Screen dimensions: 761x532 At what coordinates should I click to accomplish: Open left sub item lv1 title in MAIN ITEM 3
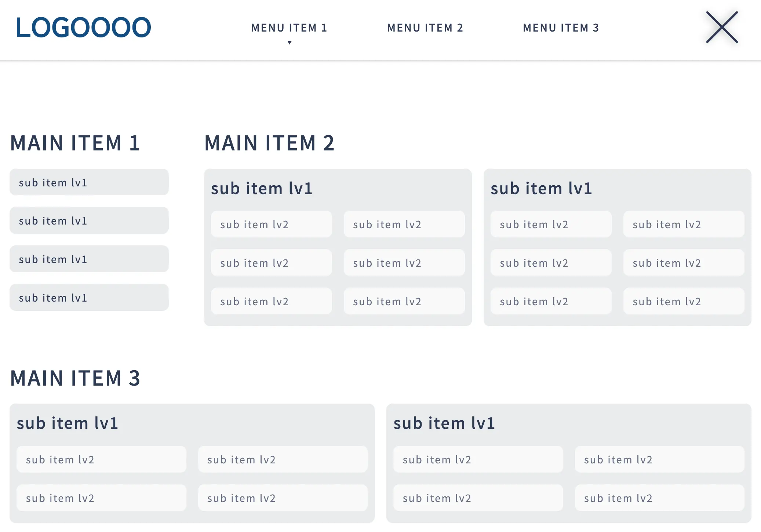pos(68,423)
